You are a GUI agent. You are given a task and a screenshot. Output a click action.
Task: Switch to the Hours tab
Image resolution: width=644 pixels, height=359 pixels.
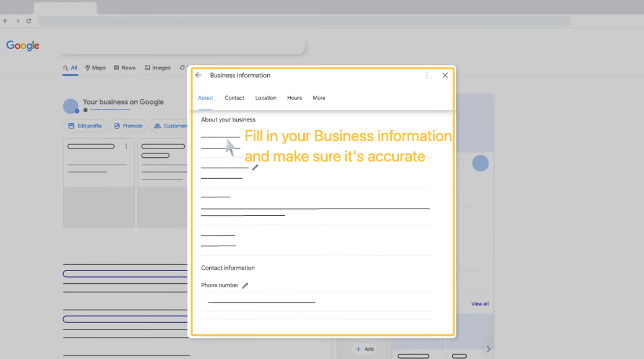coord(294,98)
